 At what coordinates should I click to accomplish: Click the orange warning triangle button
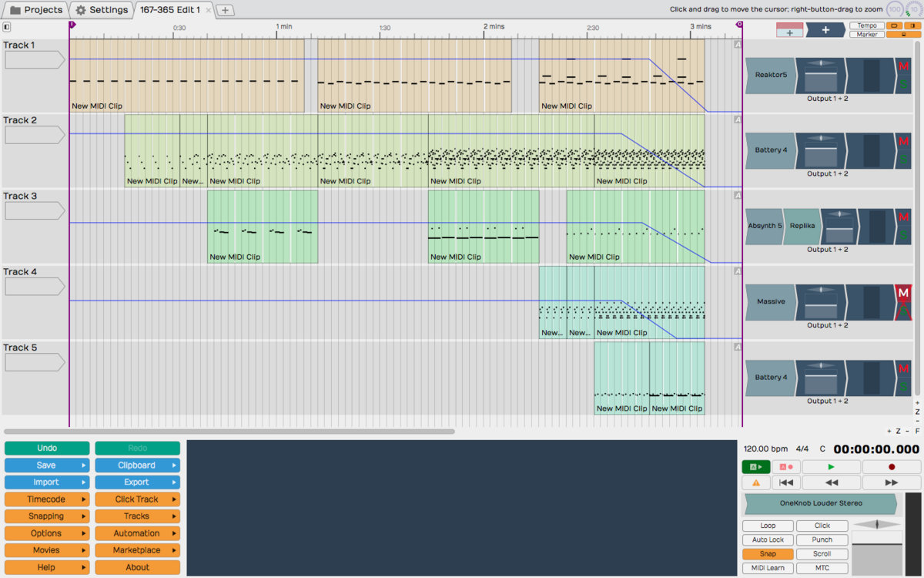click(x=755, y=482)
